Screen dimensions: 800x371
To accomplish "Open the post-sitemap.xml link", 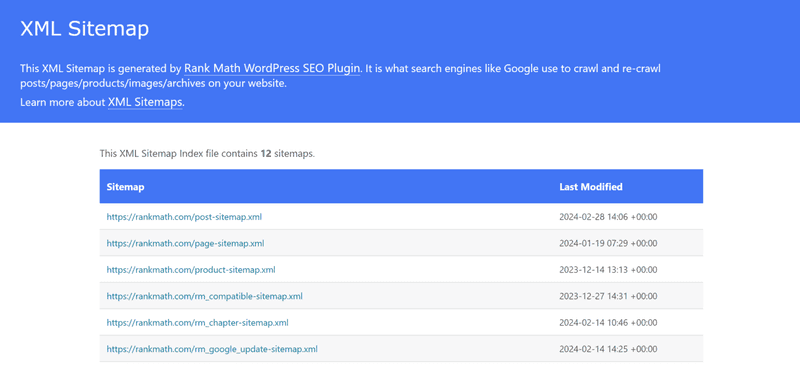I will 184,217.
